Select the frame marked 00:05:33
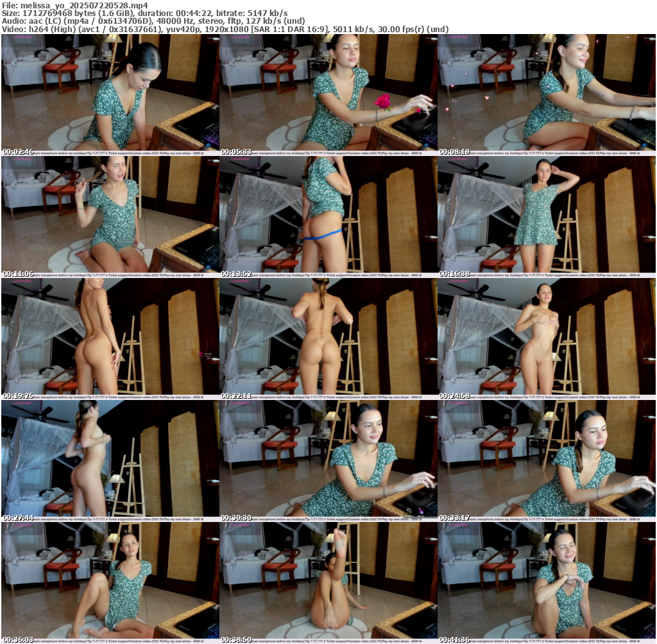 (328, 95)
